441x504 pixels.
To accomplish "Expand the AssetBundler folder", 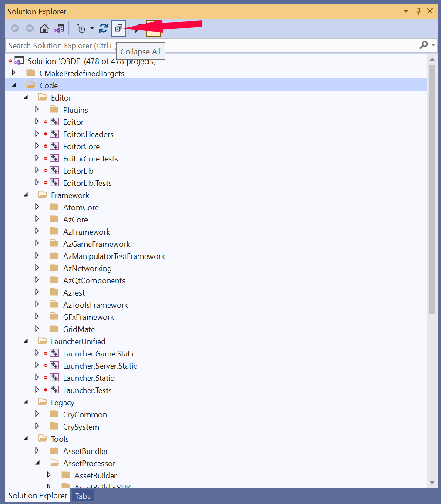I will coord(37,450).
